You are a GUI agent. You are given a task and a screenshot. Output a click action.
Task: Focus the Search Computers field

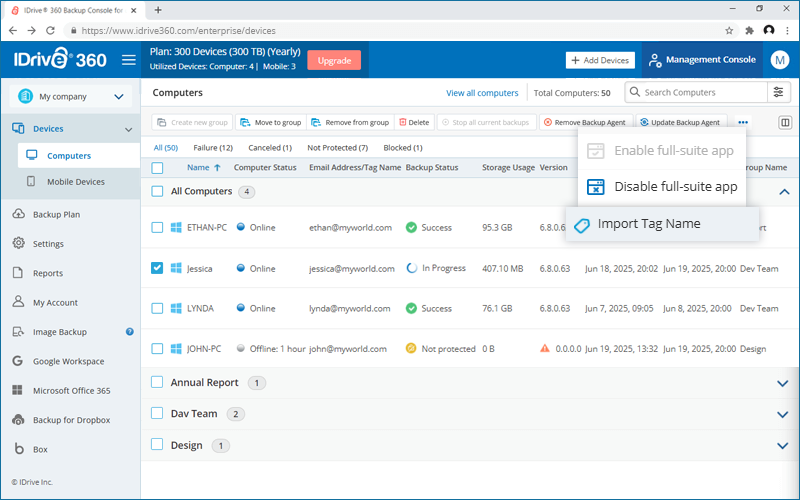[696, 92]
